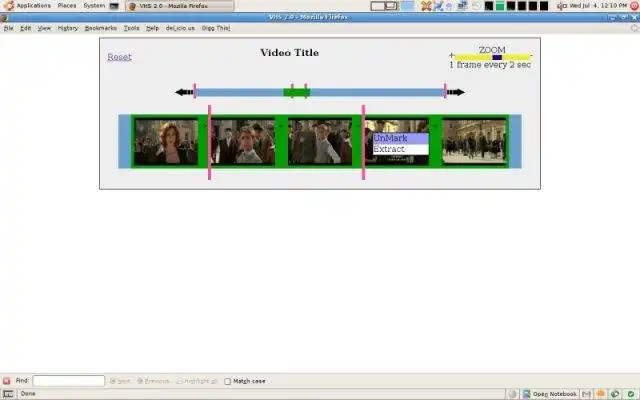Select the second filmstrip thumbnail
The width and height of the screenshot is (640, 400).
(x=243, y=142)
